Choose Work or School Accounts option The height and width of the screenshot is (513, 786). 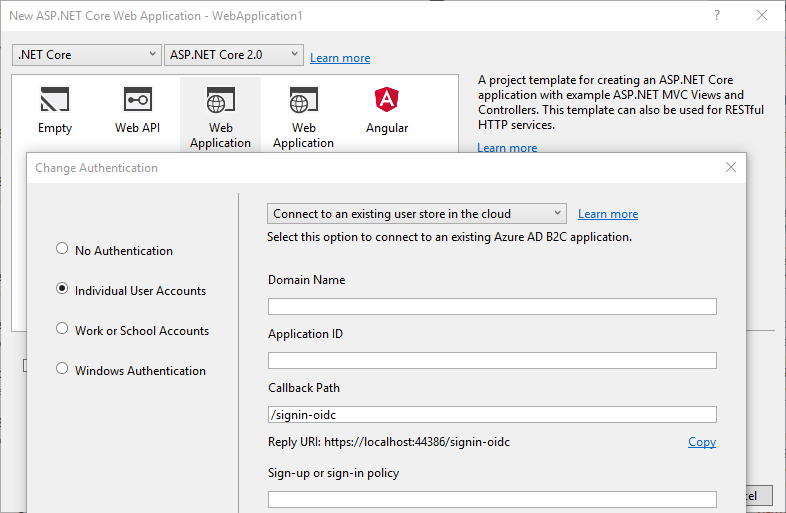62,328
